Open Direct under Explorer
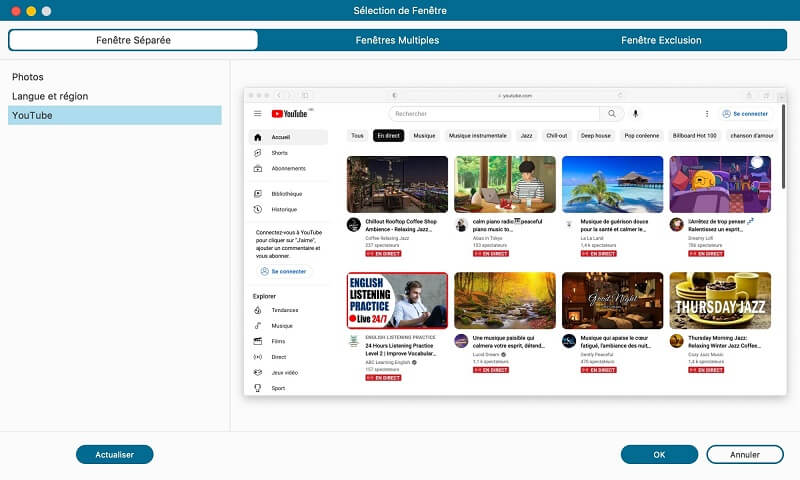Viewport: 800px width, 480px height. (288, 357)
